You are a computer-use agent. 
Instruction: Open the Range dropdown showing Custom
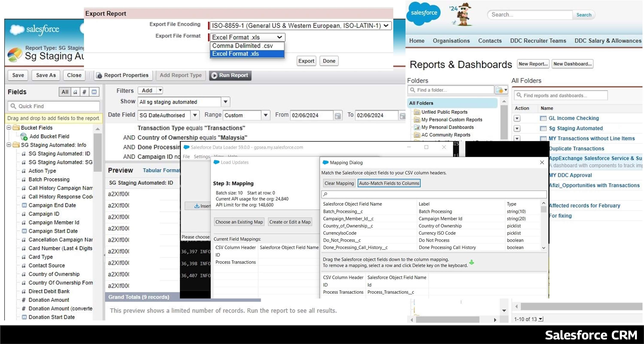click(266, 115)
